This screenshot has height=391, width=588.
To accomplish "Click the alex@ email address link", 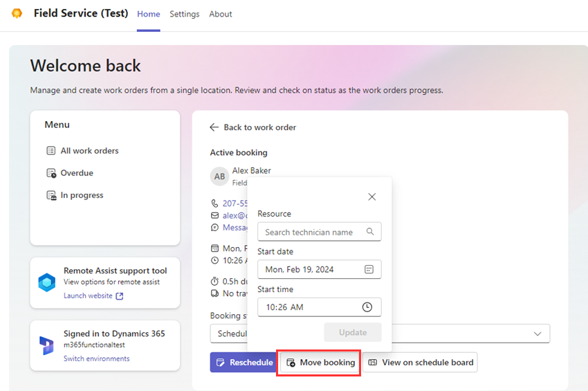I will [235, 215].
